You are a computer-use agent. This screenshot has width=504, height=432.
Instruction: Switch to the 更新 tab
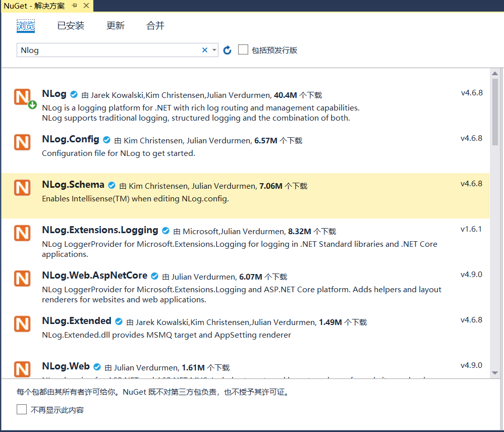coord(116,25)
